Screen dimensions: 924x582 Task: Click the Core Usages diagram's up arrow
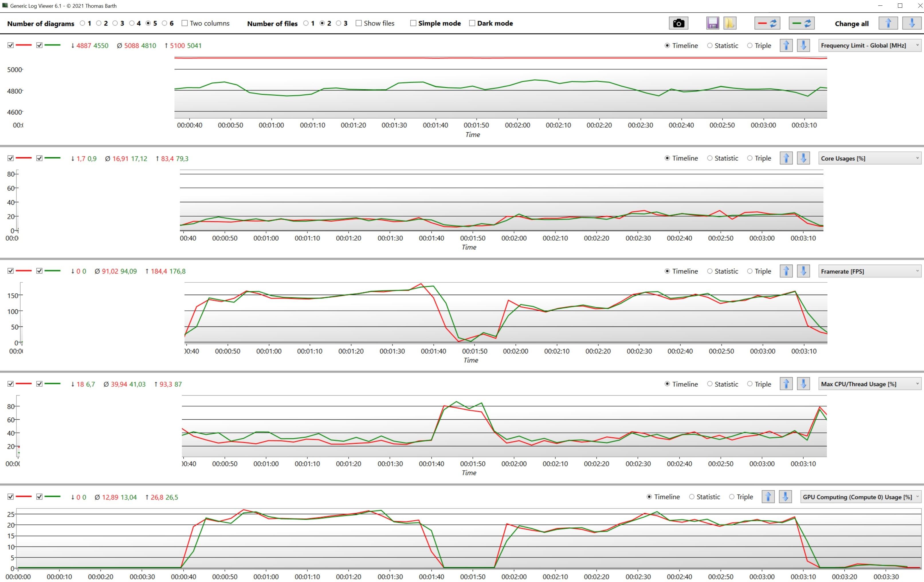(786, 158)
